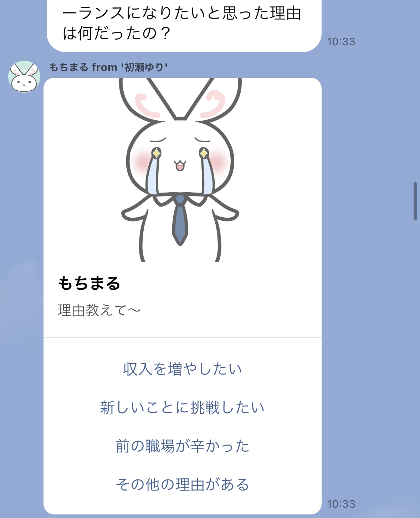Tap sender name もちまる from '初瀬ゆり'
This screenshot has width=420, height=518.
108,67
